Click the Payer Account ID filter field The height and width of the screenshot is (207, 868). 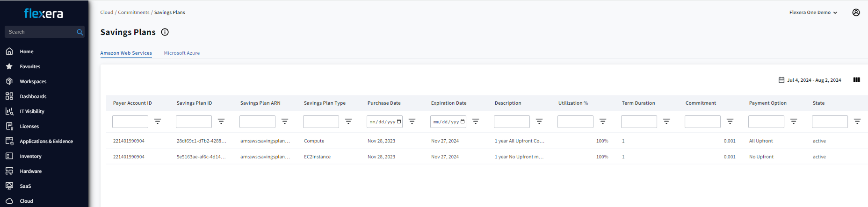coord(130,122)
